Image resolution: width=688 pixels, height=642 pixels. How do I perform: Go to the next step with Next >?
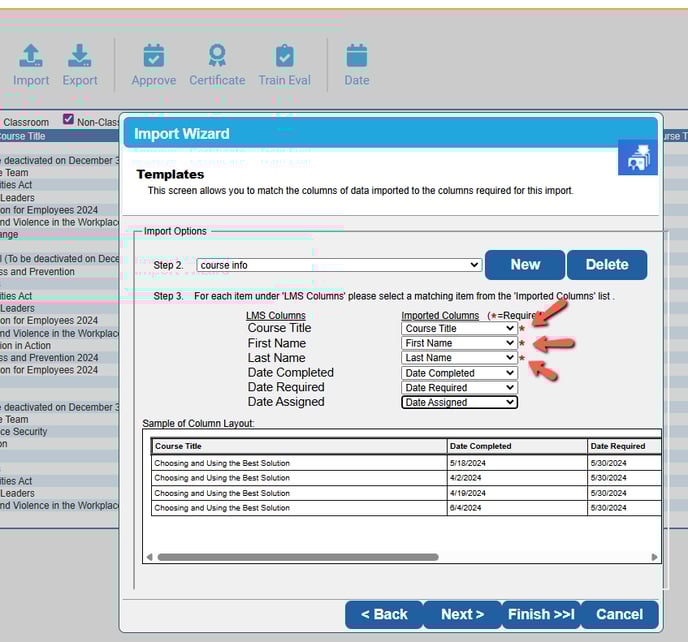(462, 614)
